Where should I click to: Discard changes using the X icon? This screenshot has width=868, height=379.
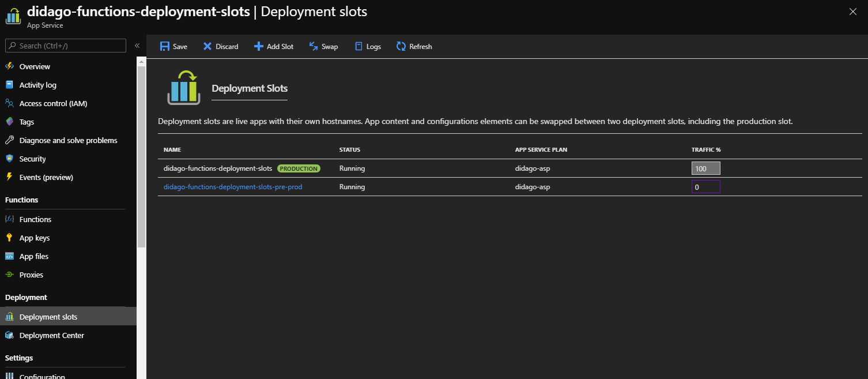coord(207,46)
